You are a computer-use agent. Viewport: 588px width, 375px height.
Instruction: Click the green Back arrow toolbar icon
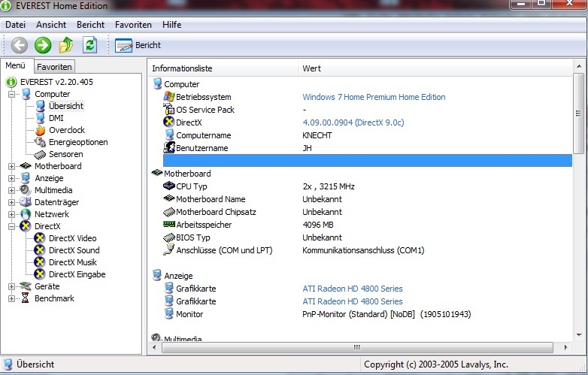(19, 45)
